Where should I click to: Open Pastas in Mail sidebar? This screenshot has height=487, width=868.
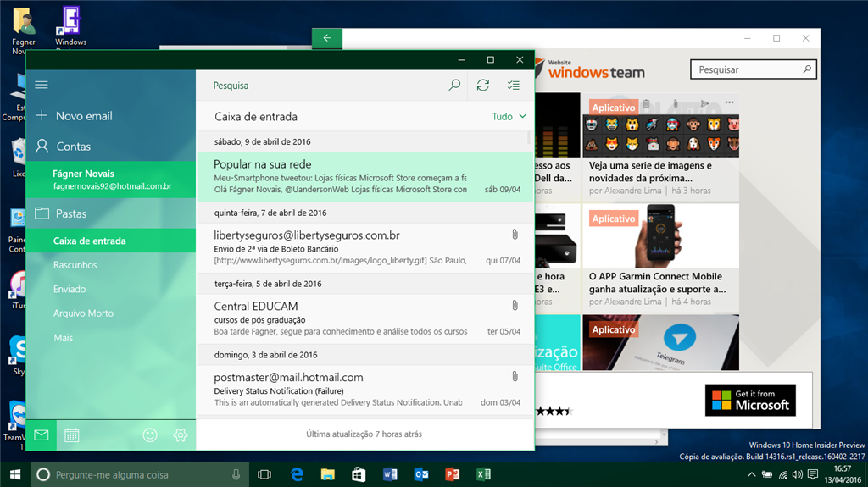coord(111,213)
